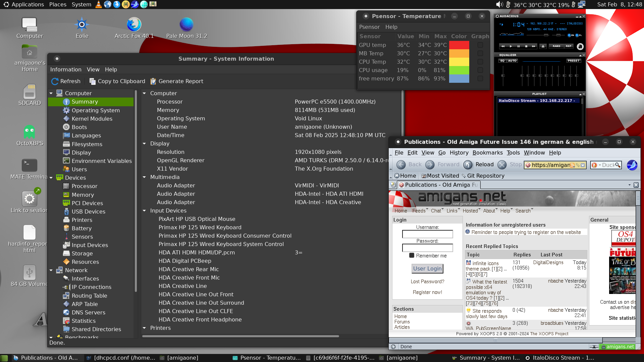The width and height of the screenshot is (644, 362).
Task: Select Kernel Modules in the sidebar
Action: click(92, 119)
